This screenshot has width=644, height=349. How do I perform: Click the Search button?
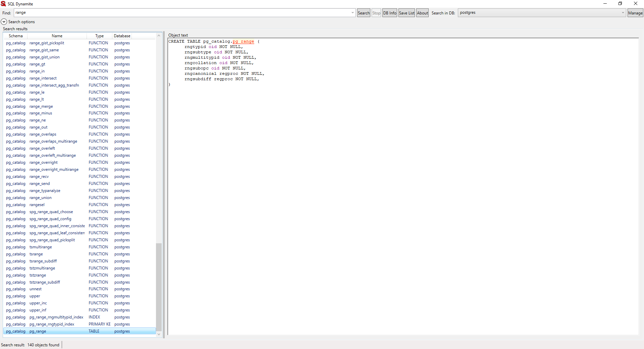tap(364, 13)
